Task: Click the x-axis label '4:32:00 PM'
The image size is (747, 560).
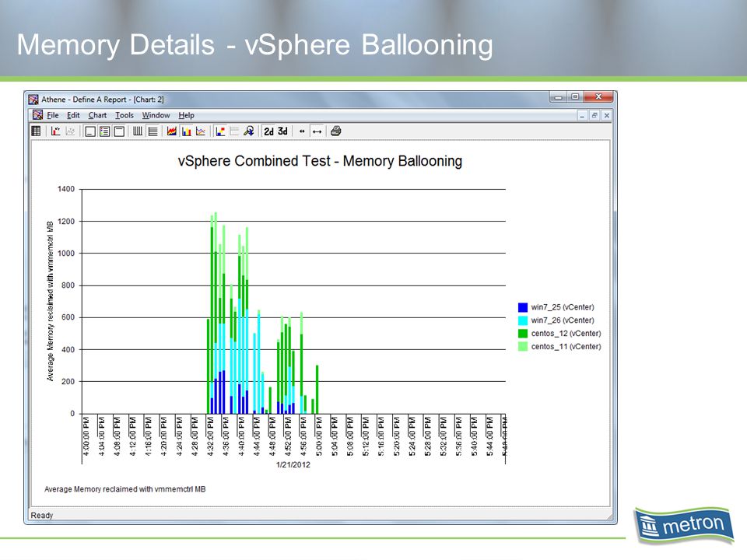Action: (211, 436)
